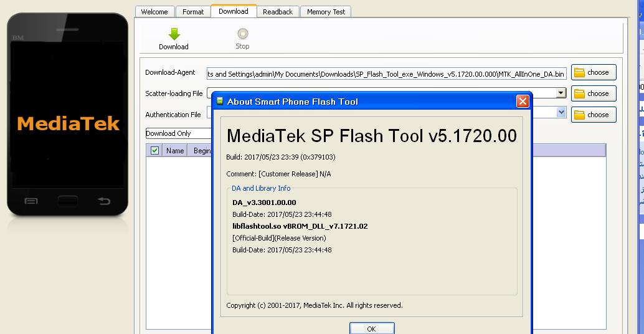This screenshot has height=334, width=644.
Task: Click the Name column header
Action: (175, 151)
